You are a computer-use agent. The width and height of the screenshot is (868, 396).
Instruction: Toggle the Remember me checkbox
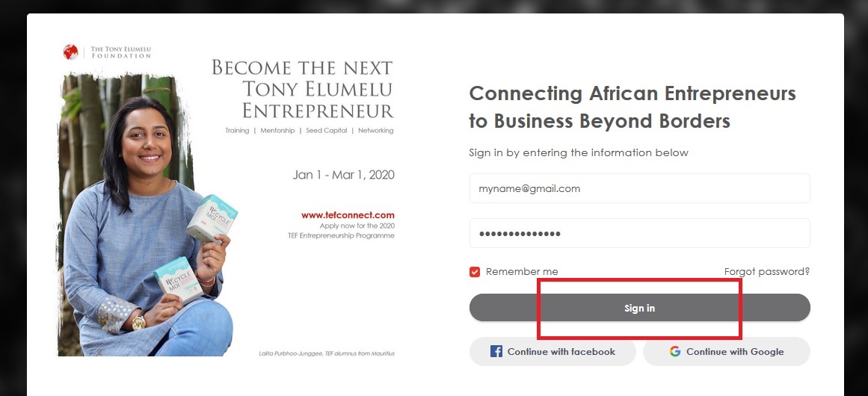tap(475, 271)
